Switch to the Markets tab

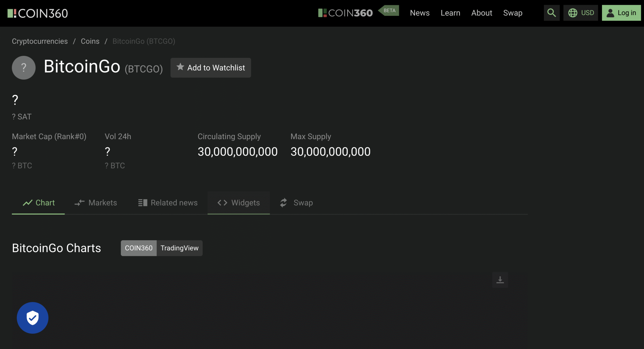click(x=96, y=203)
